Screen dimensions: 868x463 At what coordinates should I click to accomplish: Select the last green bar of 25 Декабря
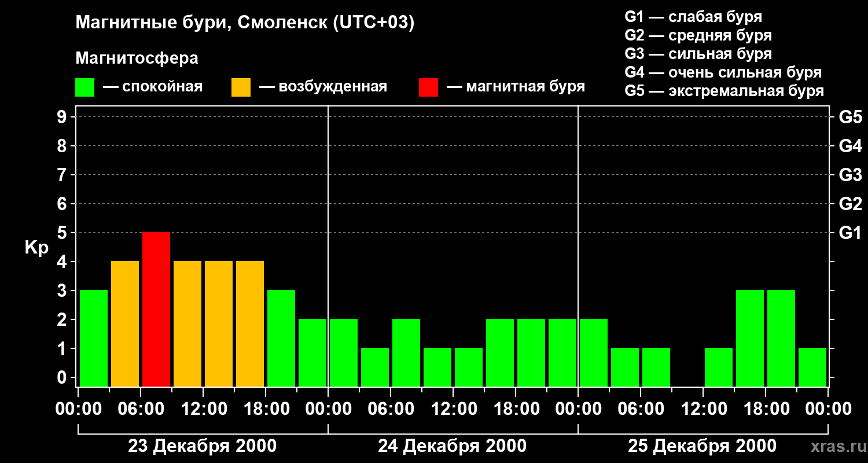[812, 367]
